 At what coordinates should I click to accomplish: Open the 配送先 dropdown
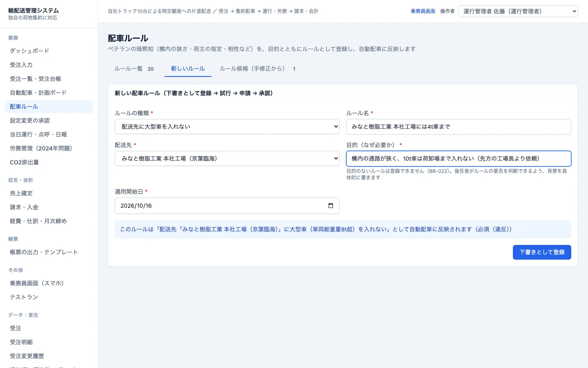coord(227,159)
